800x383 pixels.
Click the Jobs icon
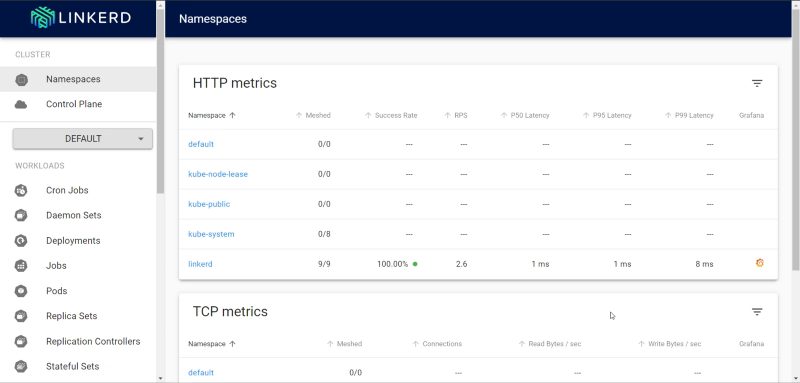21,266
